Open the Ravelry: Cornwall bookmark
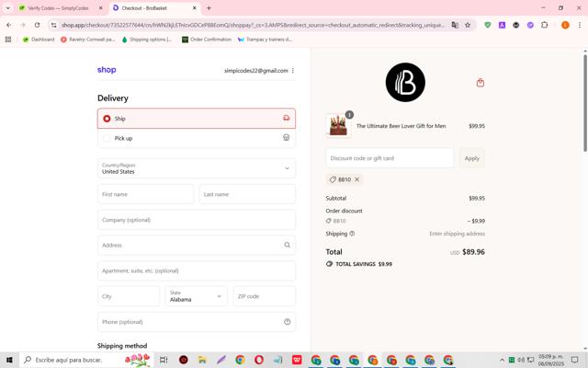 pos(88,40)
